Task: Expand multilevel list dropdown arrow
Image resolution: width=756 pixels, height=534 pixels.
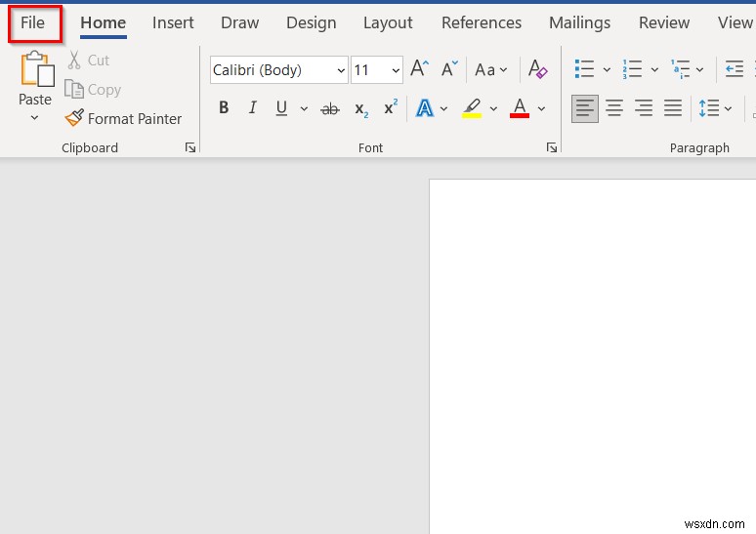Action: pyautogui.click(x=699, y=70)
